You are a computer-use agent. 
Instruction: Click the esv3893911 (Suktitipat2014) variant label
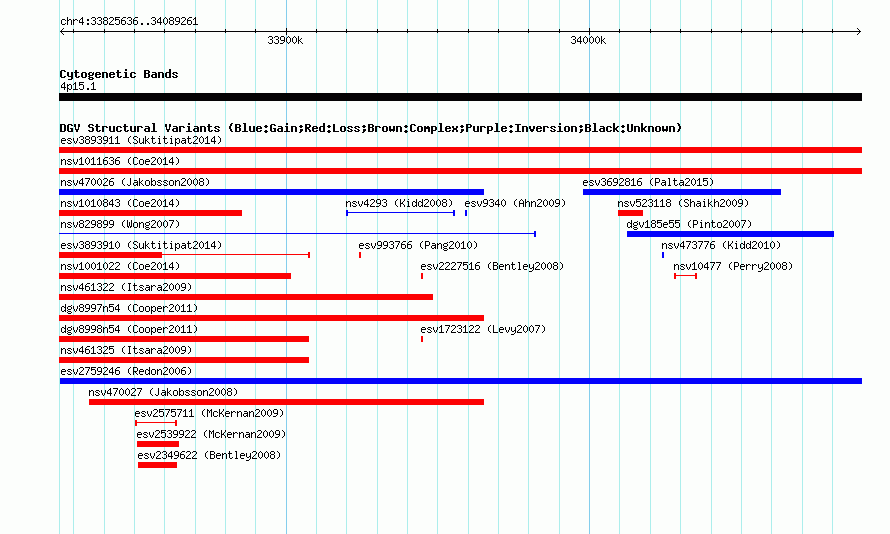(141, 140)
